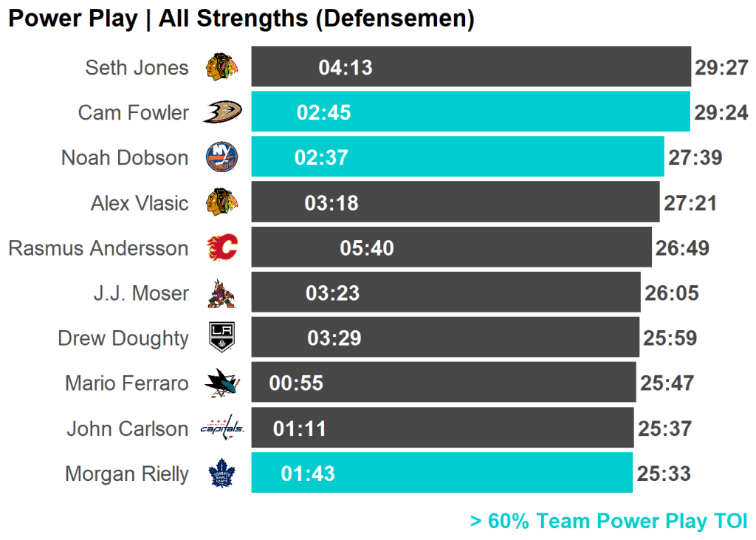Image resolution: width=756 pixels, height=540 pixels.
Task: Click the New York Islanders logo
Action: coord(221,157)
